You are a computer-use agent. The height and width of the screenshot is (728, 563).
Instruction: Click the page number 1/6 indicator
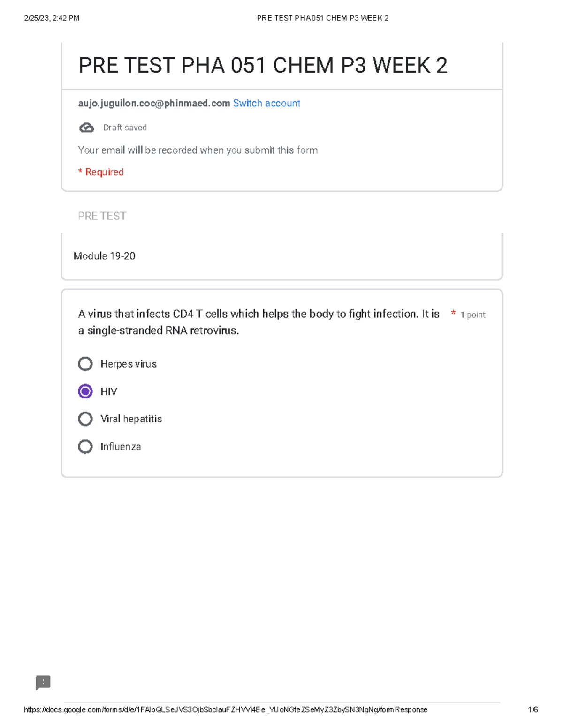pos(533,710)
